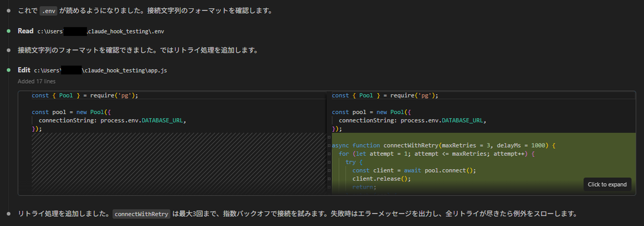Click the 'Added 17 lines' label
The image size is (644, 226).
click(36, 82)
